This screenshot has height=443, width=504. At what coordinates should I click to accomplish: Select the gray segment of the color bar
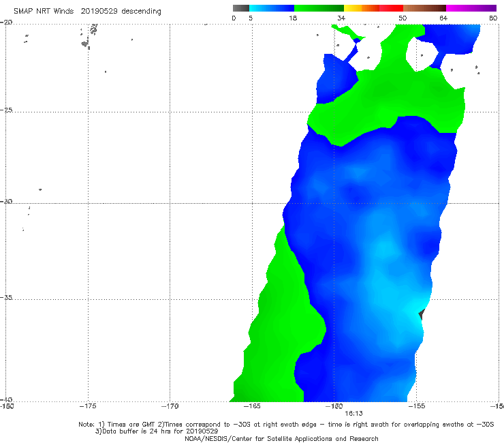click(x=241, y=8)
